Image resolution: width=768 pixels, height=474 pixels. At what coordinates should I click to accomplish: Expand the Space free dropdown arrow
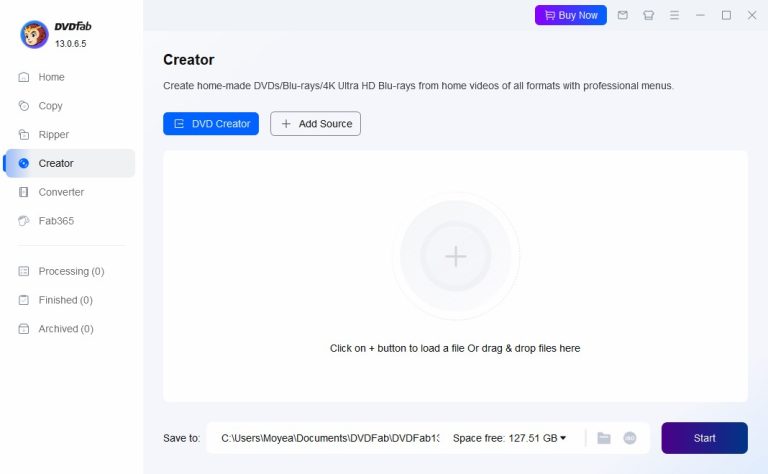pos(563,438)
